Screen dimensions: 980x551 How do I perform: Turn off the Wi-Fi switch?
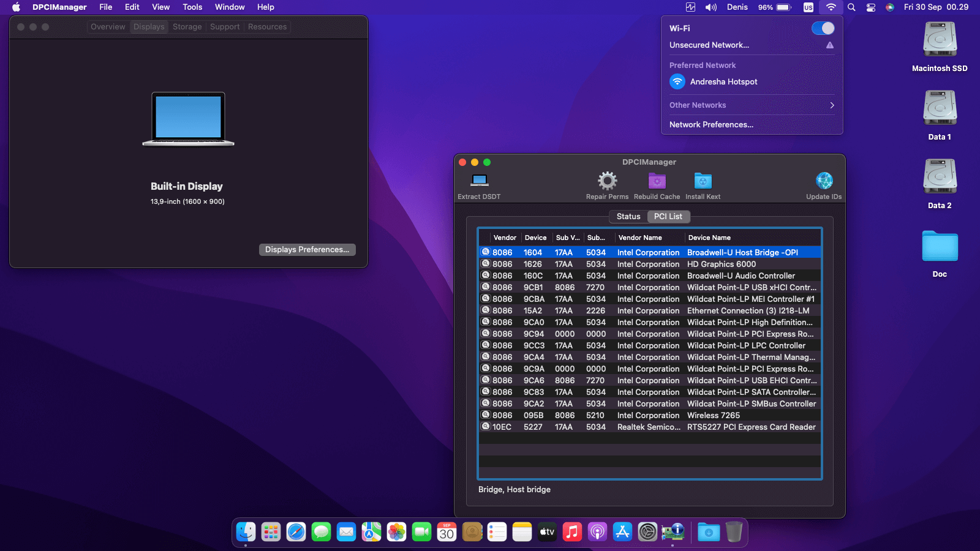(823, 28)
